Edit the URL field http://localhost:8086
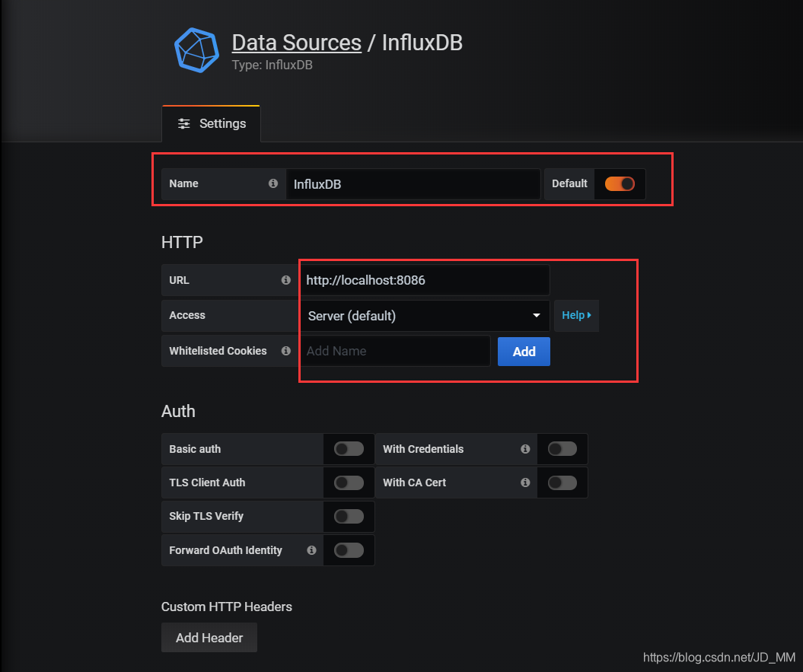The height and width of the screenshot is (672, 803). [x=425, y=280]
